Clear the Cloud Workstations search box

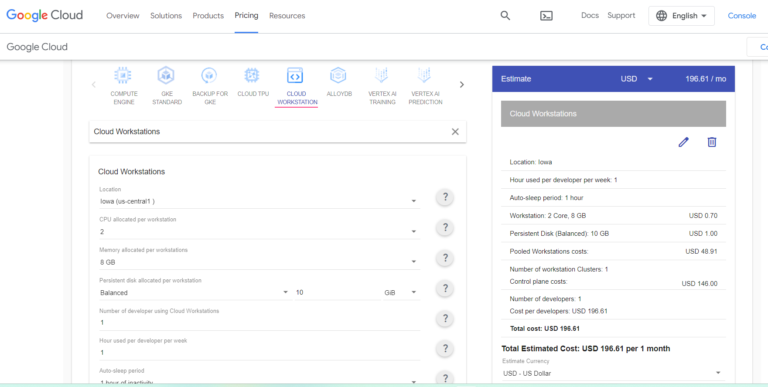pyautogui.click(x=455, y=132)
